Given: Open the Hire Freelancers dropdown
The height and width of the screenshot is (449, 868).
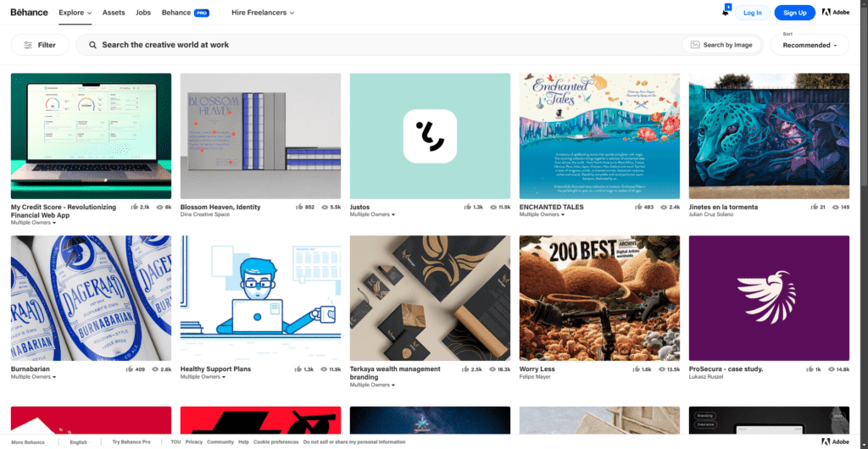Looking at the screenshot, I should pos(264,13).
